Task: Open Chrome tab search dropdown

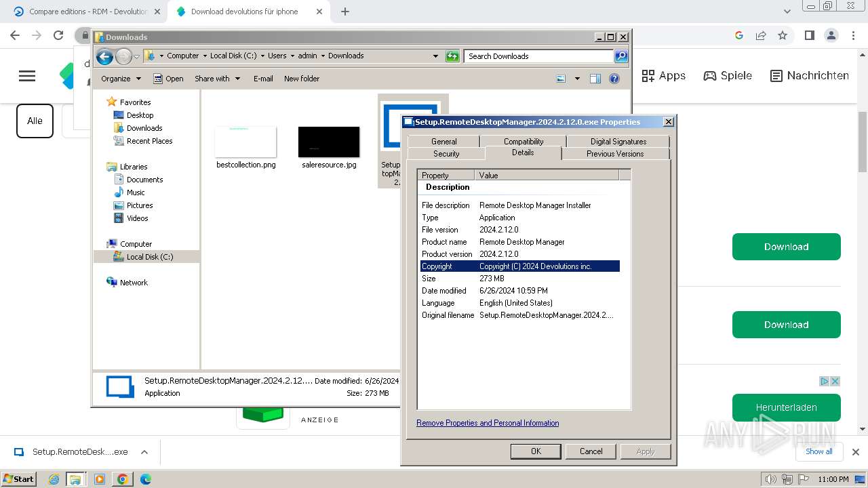Action: 787,12
